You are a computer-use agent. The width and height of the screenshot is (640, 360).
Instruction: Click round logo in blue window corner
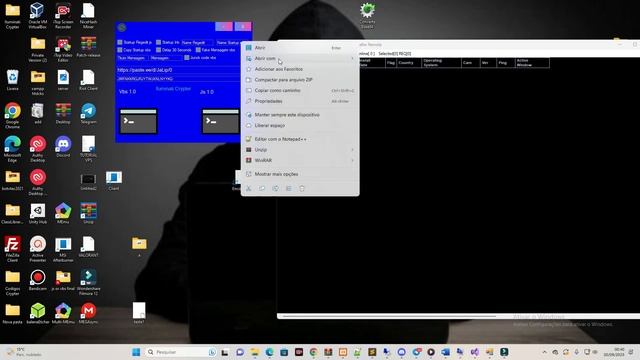(122, 27)
